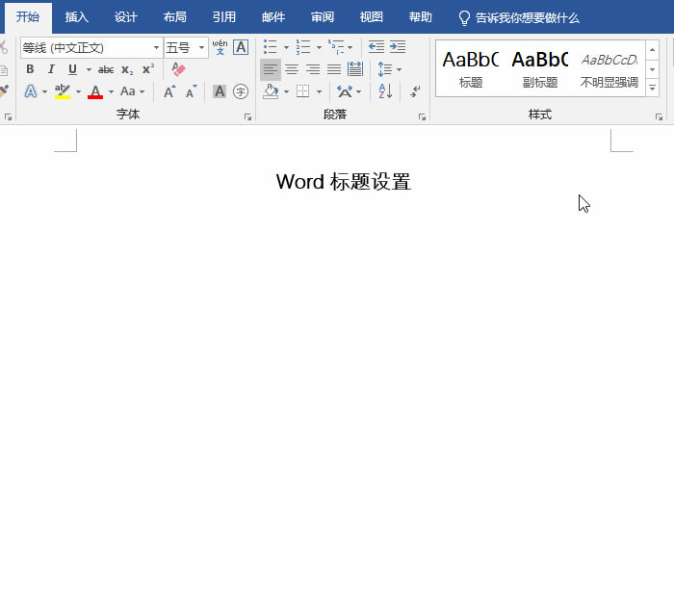Image resolution: width=674 pixels, height=616 pixels.
Task: Click the Asian layout icon
Action: pos(345,91)
